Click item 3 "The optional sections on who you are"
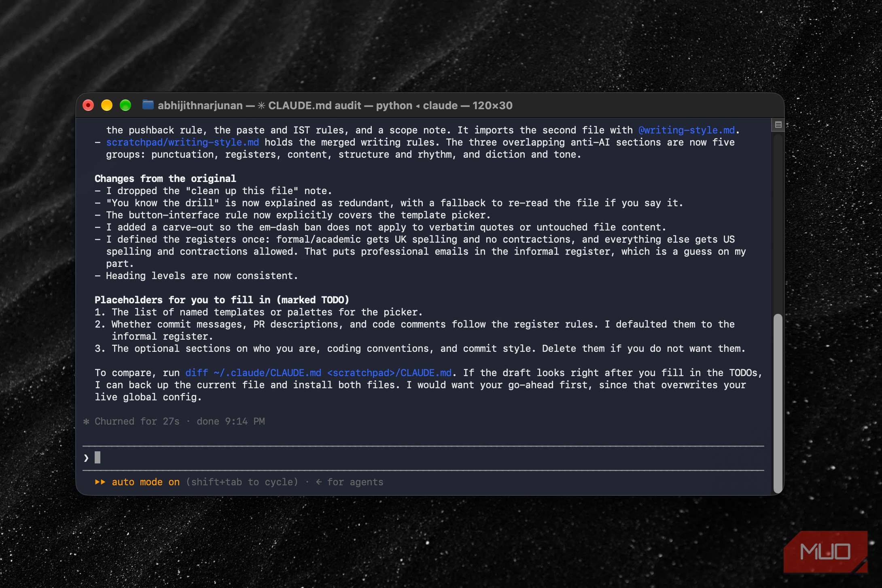The image size is (882, 588). [x=428, y=349]
